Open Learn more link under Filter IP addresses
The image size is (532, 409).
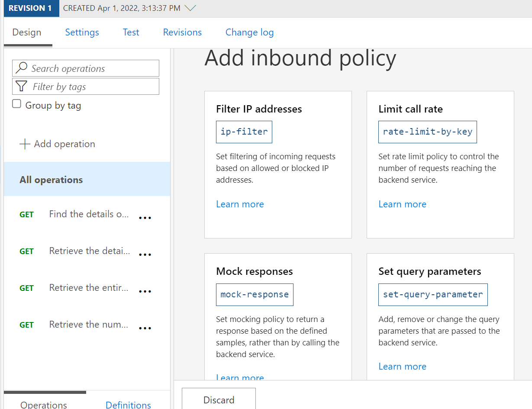click(240, 204)
